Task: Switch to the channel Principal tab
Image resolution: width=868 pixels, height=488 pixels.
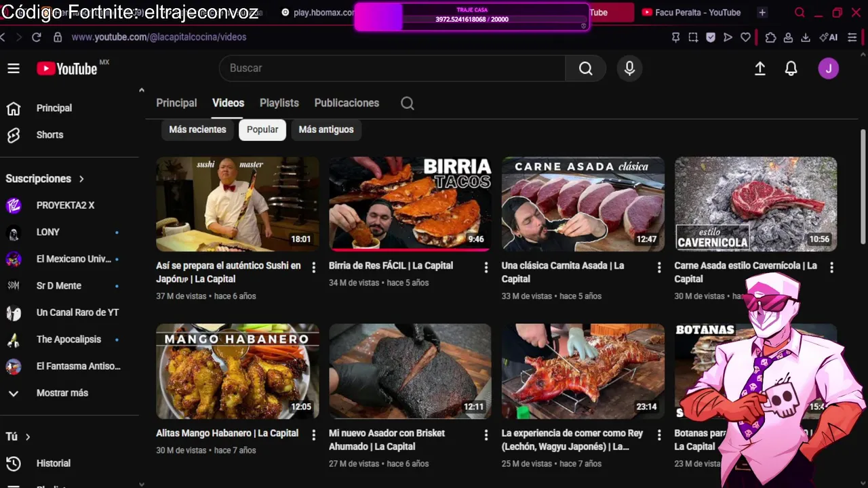Action: (x=176, y=103)
